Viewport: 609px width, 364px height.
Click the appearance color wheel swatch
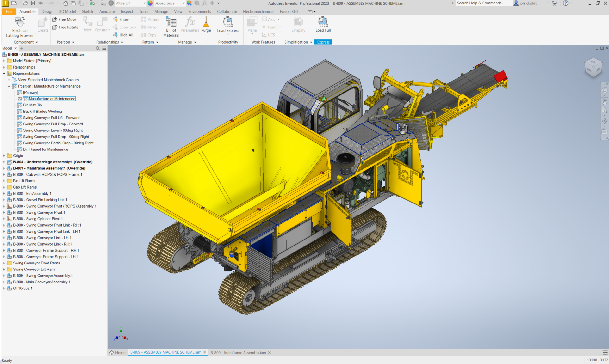click(x=150, y=3)
